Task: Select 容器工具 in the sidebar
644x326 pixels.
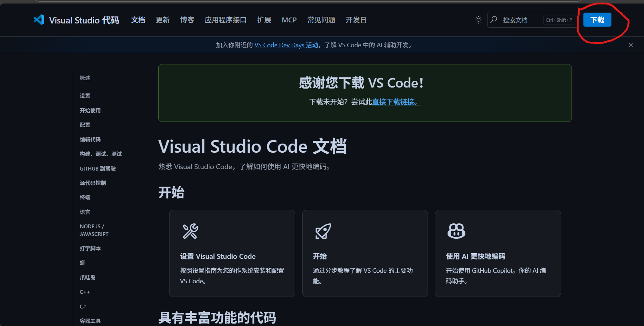Action: pyautogui.click(x=90, y=321)
